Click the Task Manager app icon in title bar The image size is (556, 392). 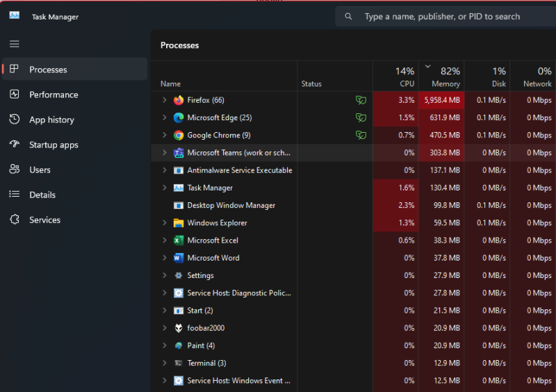14,15
